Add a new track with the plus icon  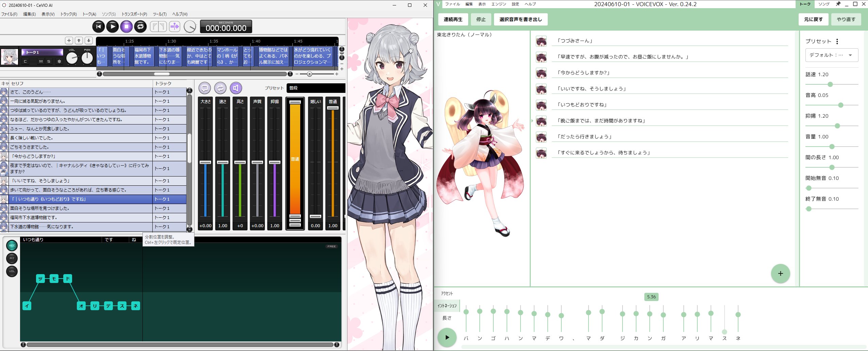pyautogui.click(x=69, y=40)
